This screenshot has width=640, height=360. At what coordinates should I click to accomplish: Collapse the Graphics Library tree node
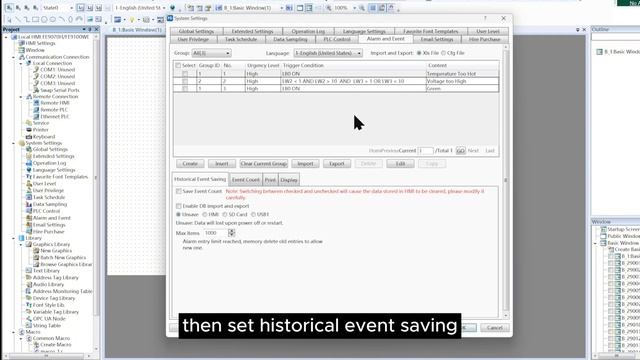21,244
